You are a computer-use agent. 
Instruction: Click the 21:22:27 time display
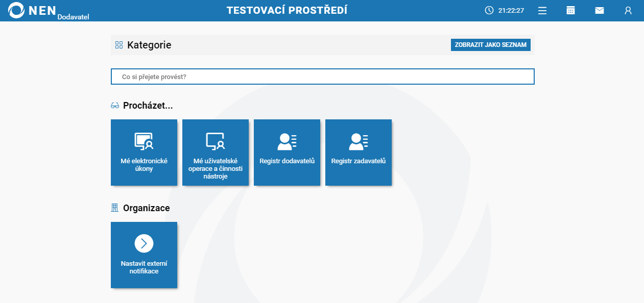pyautogui.click(x=511, y=10)
